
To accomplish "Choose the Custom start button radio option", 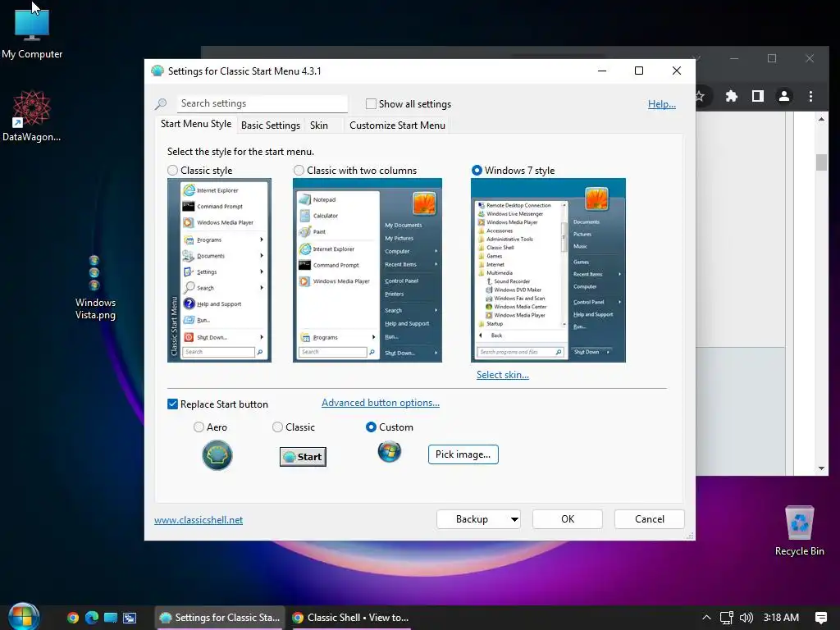I will pyautogui.click(x=371, y=427).
